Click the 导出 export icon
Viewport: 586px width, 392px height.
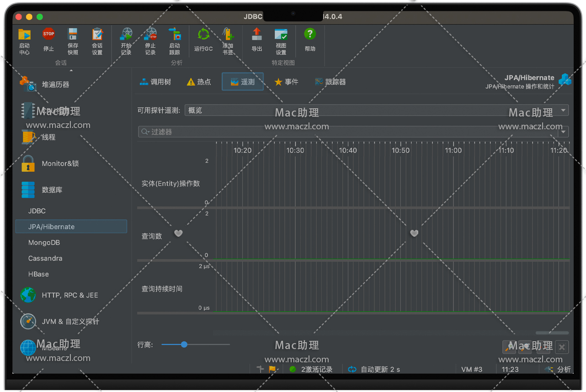[x=257, y=40]
